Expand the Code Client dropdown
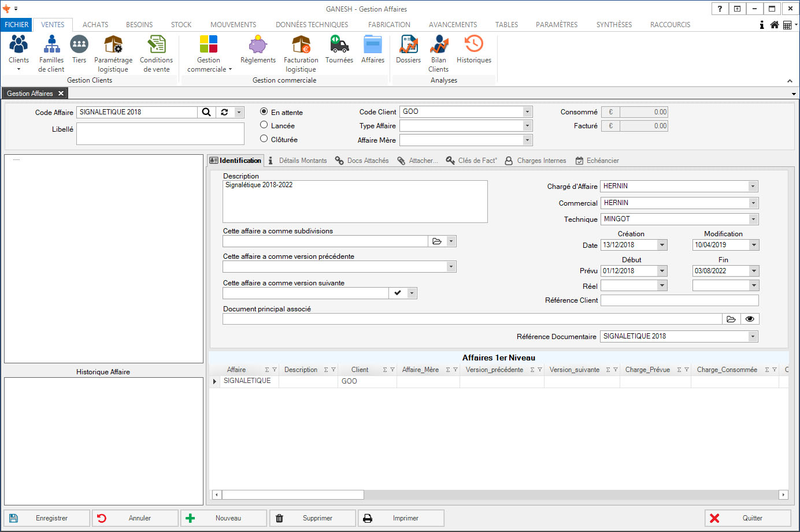800x532 pixels. (x=527, y=112)
